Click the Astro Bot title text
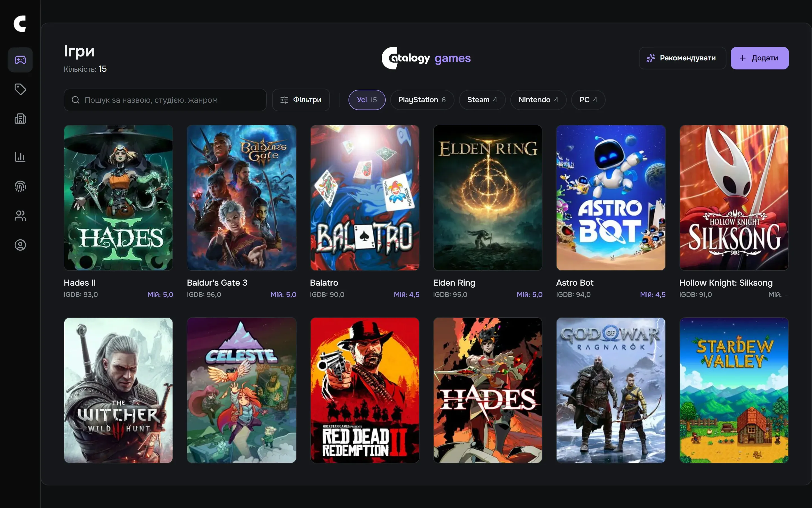 [x=575, y=283]
